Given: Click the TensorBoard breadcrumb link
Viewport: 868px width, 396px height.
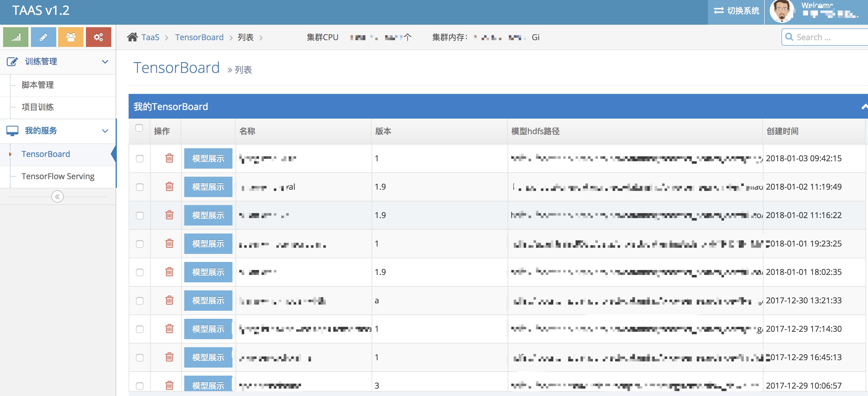Looking at the screenshot, I should 199,37.
